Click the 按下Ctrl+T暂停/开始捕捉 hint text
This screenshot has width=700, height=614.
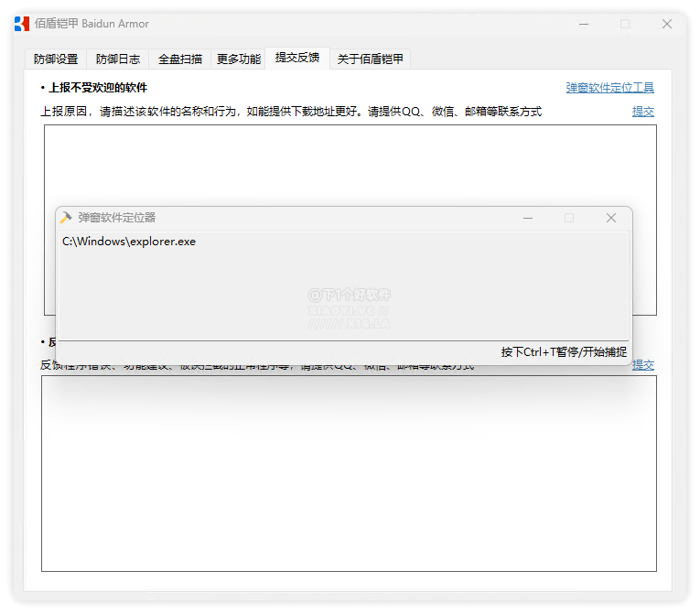pos(564,352)
